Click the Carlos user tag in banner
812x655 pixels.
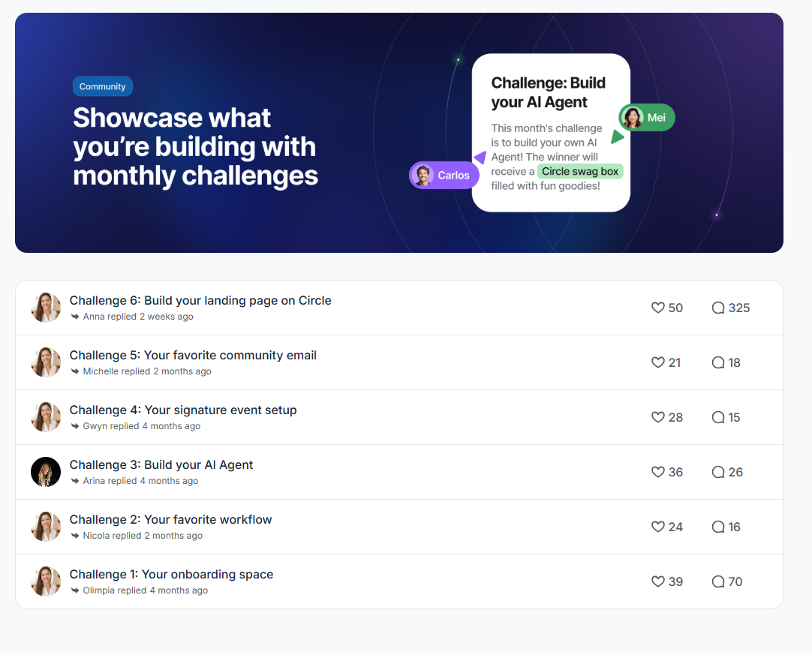pos(444,175)
